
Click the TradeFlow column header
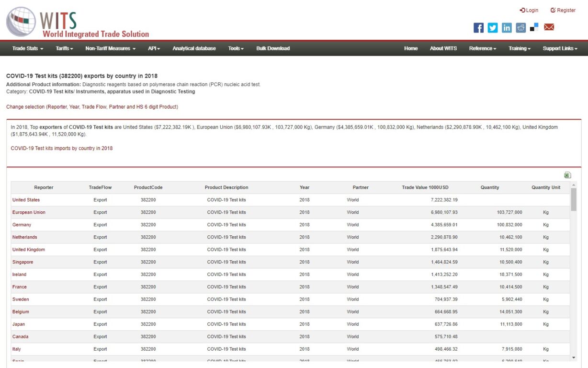[x=100, y=187]
